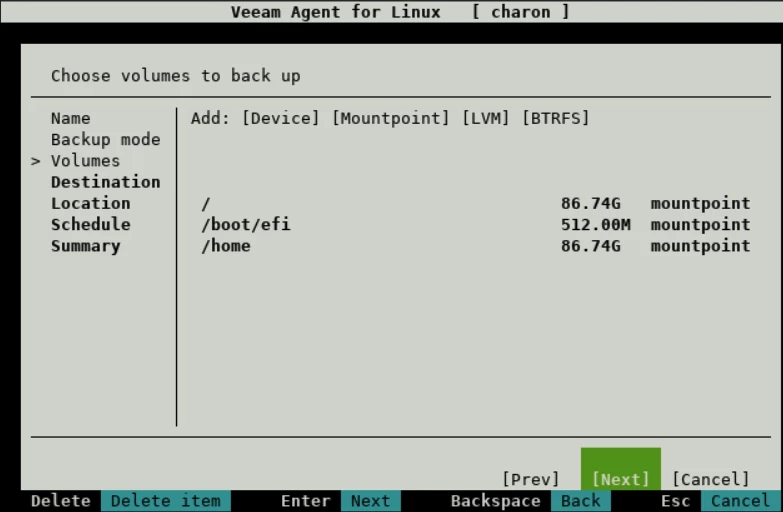783x512 pixels.
Task: Click the [Cancel] button
Action: pyautogui.click(x=711, y=479)
